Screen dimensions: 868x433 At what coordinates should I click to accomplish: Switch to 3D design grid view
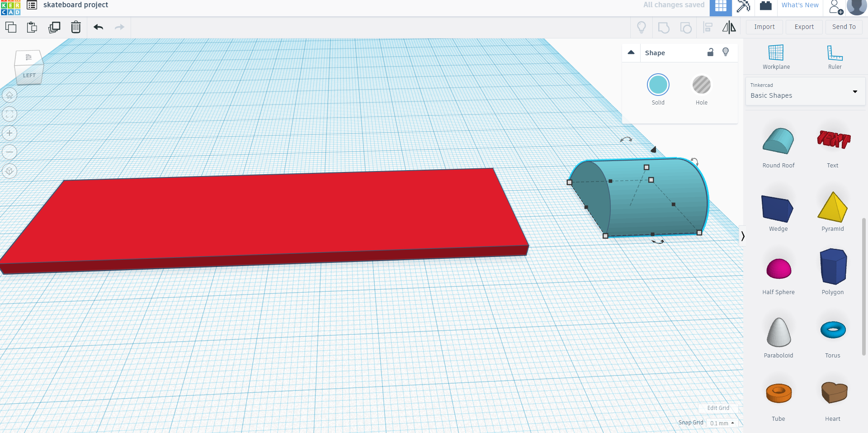721,7
